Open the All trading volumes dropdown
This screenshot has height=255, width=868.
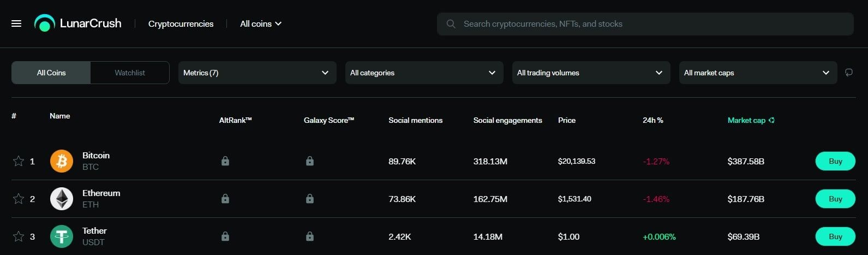[x=591, y=73]
